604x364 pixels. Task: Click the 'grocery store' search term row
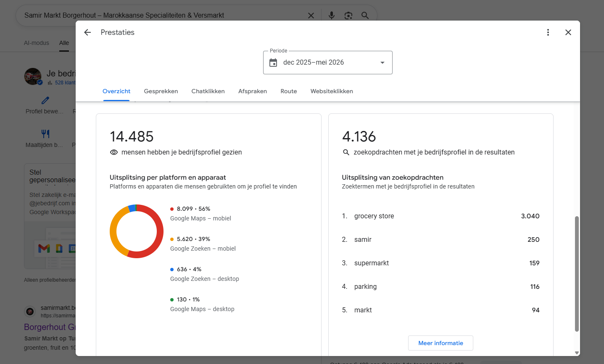pyautogui.click(x=440, y=216)
